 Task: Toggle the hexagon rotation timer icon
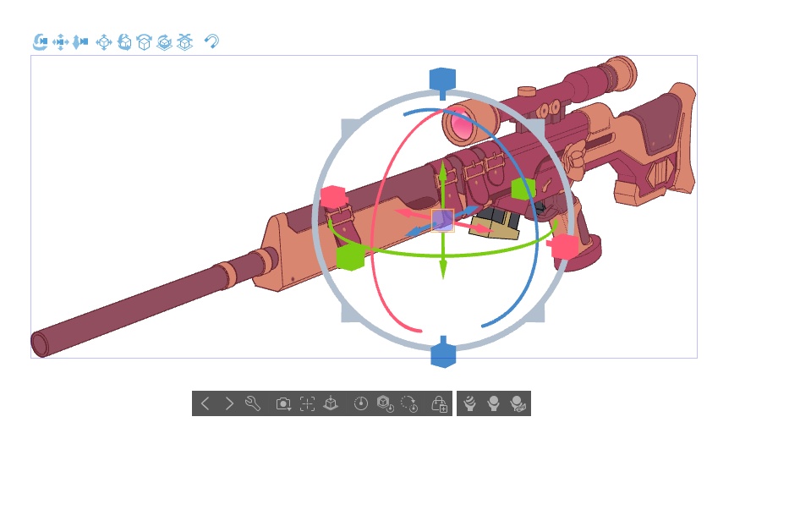click(386, 404)
